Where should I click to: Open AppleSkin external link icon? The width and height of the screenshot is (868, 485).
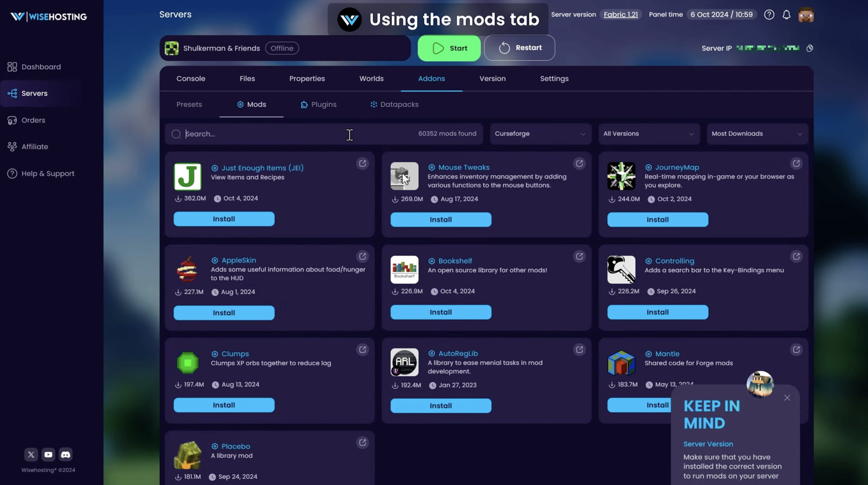(x=363, y=256)
